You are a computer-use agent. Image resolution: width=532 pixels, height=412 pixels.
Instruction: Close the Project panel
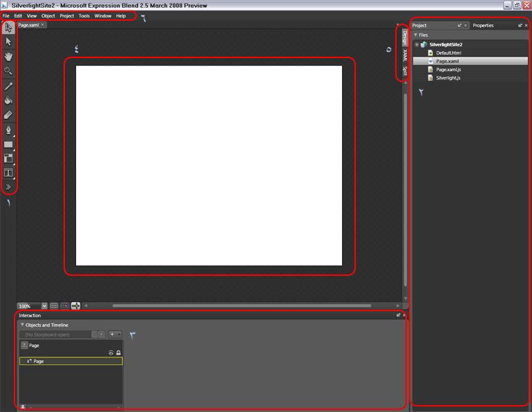tap(466, 26)
